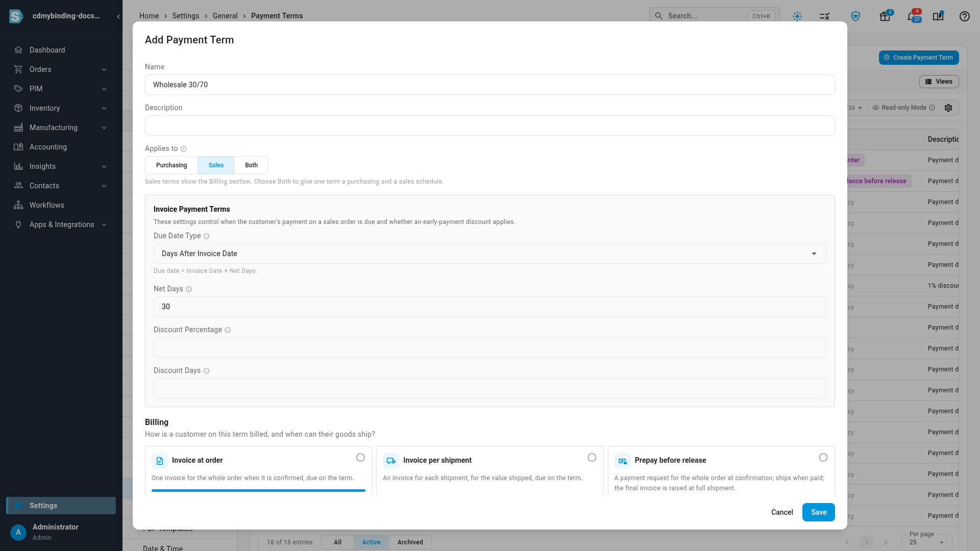Switch to the All entries tab

tap(337, 542)
